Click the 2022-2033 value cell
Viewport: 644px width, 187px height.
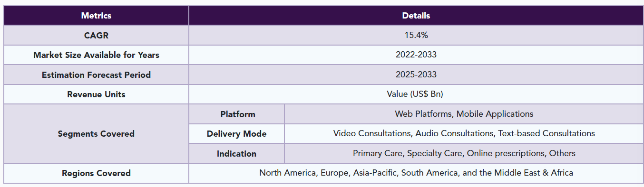416,55
